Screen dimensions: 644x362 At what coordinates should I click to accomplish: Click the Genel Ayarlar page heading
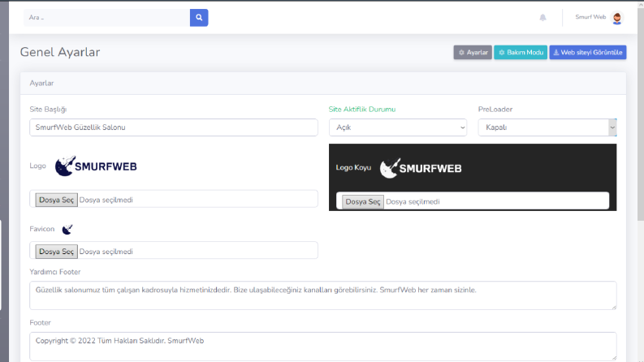tap(60, 52)
